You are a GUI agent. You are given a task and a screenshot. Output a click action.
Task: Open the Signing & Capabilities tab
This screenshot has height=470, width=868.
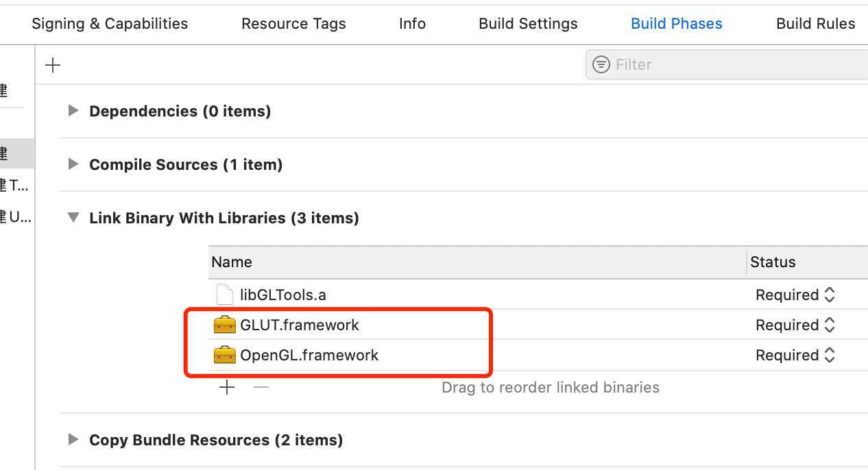click(x=110, y=23)
